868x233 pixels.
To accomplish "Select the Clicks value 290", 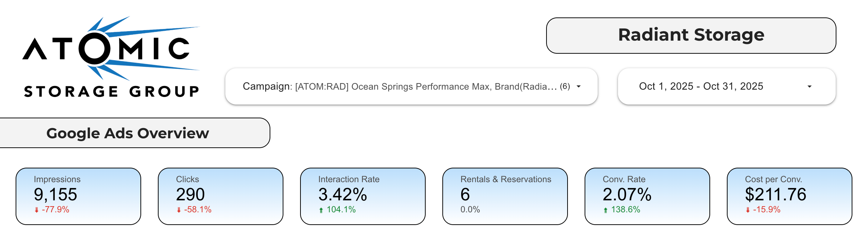I will pos(191,195).
